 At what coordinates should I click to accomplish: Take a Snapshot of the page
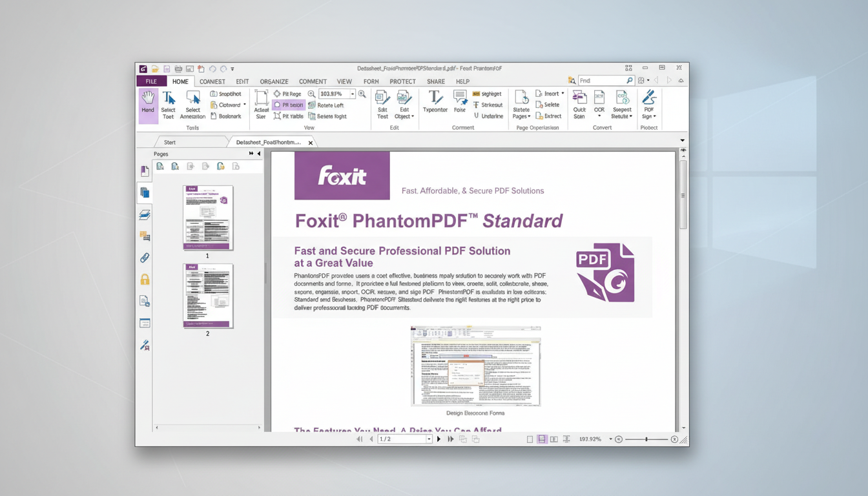(x=227, y=94)
